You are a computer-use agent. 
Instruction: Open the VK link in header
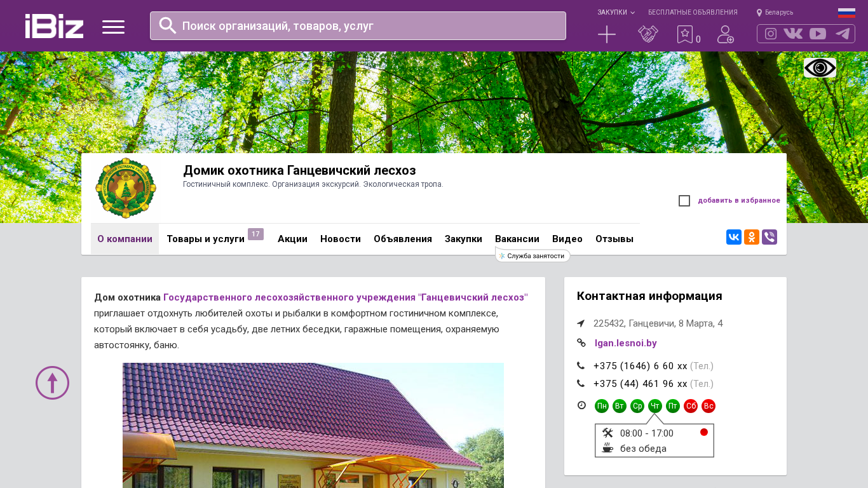click(793, 34)
